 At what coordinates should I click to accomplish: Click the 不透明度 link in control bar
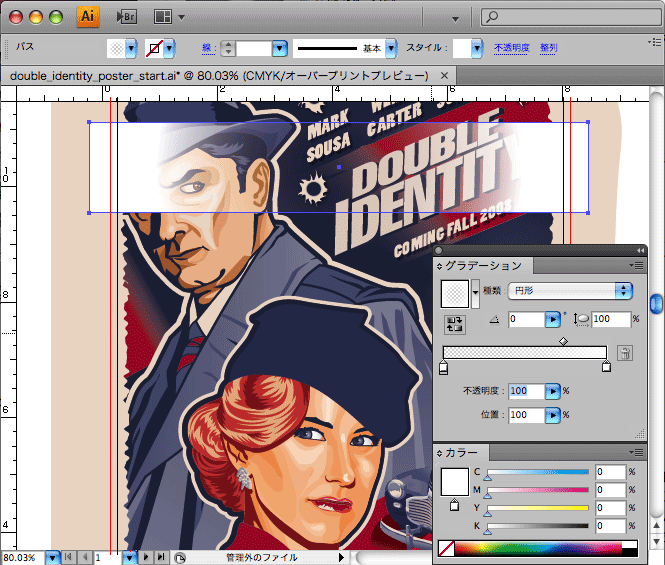pos(511,48)
